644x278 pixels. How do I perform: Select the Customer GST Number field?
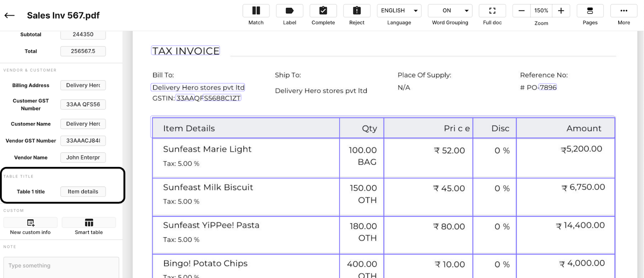click(83, 104)
